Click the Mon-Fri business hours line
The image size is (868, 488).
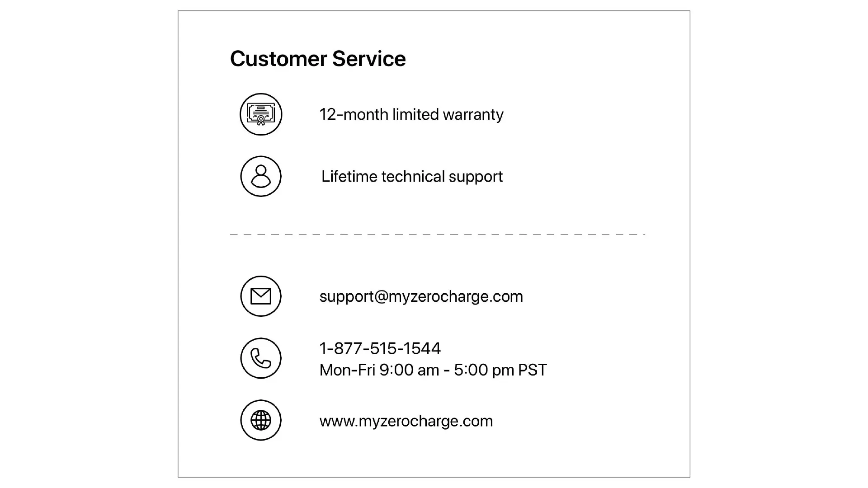[433, 370]
